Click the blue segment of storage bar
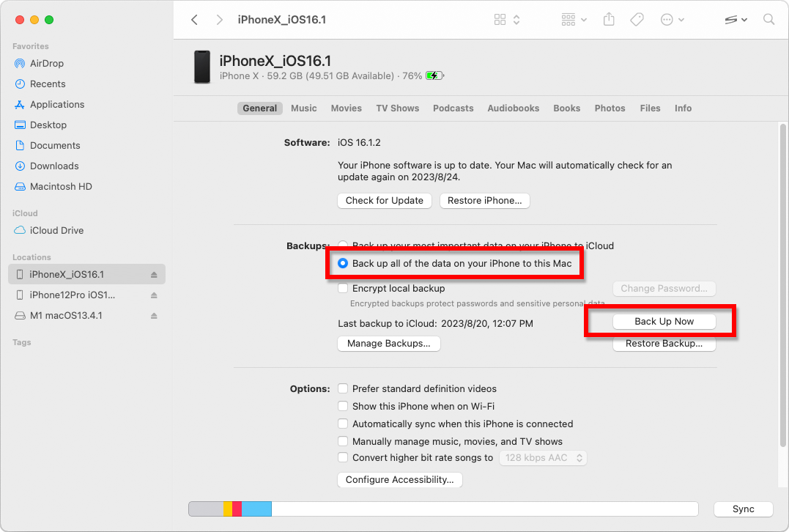This screenshot has height=532, width=789. tap(256, 509)
